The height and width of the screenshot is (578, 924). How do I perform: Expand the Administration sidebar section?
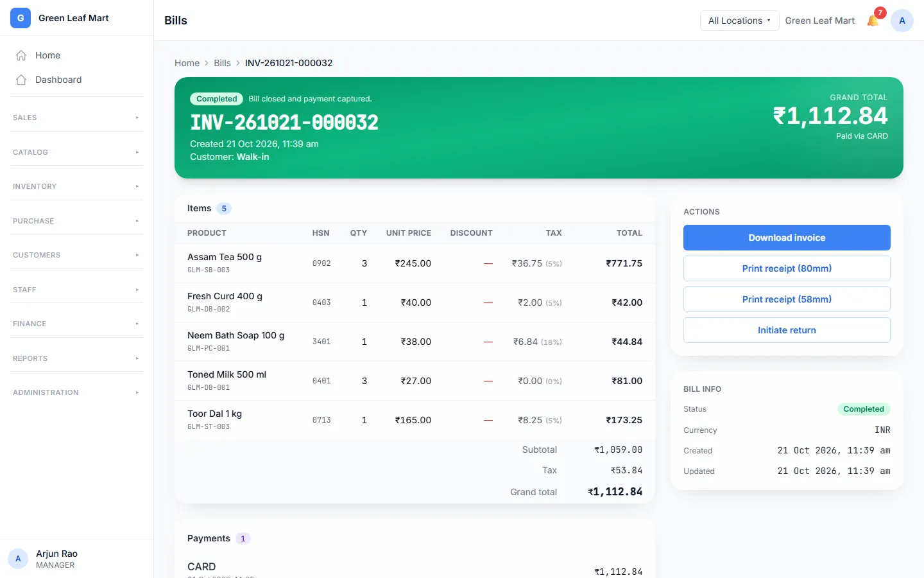[x=76, y=392]
